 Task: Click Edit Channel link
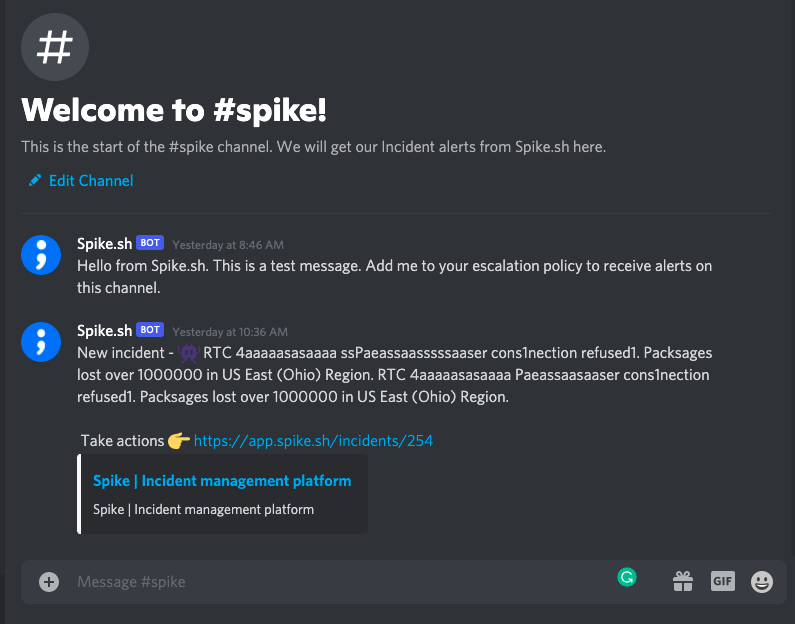click(91, 180)
